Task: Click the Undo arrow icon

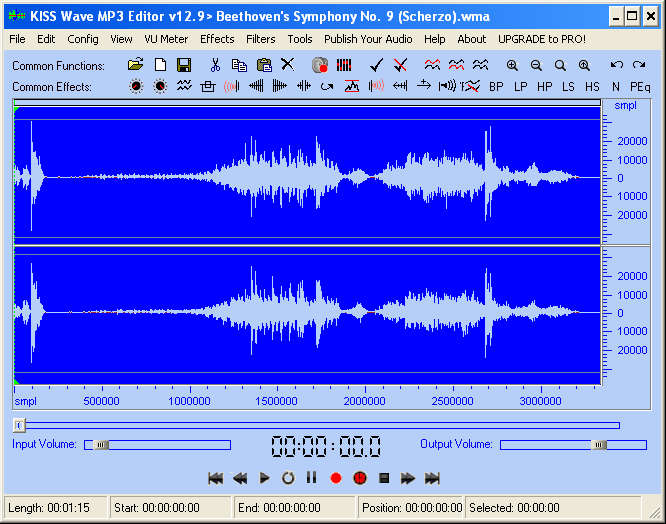Action: (616, 65)
